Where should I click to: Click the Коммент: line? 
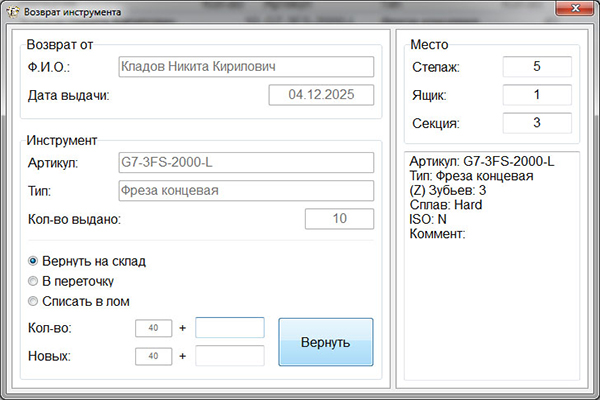click(437, 234)
